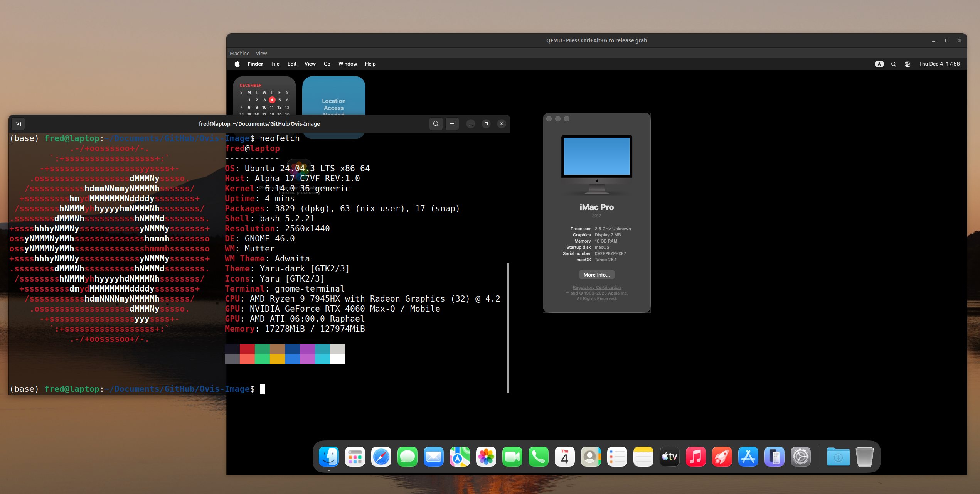Viewport: 980px width, 494px height.
Task: Open the Apple TV app icon
Action: (669, 457)
